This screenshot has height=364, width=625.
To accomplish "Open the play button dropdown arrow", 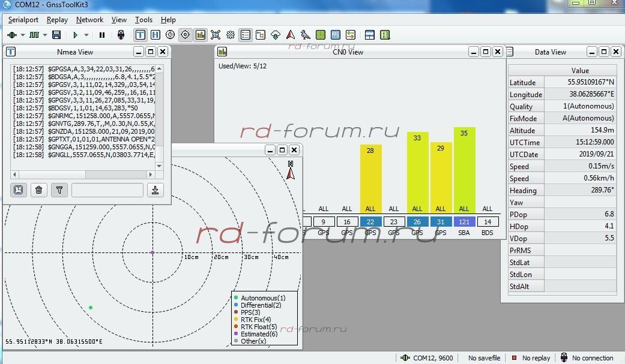I will tap(86, 35).
